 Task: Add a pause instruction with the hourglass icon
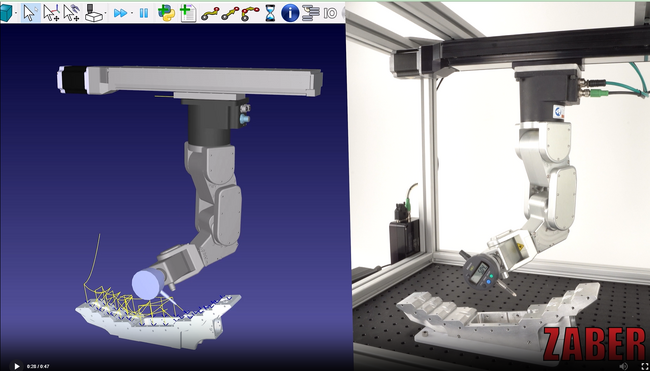tap(270, 13)
